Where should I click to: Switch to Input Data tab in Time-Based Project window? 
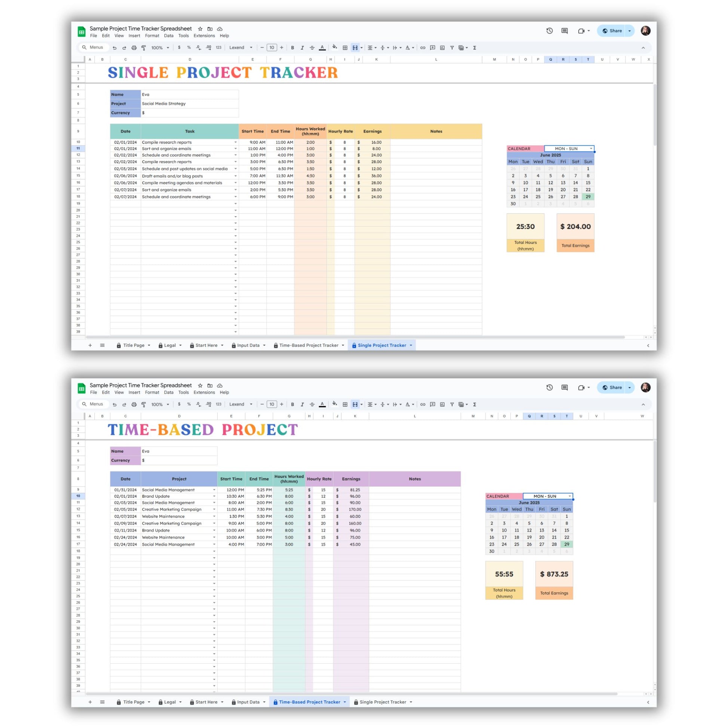[x=248, y=702]
